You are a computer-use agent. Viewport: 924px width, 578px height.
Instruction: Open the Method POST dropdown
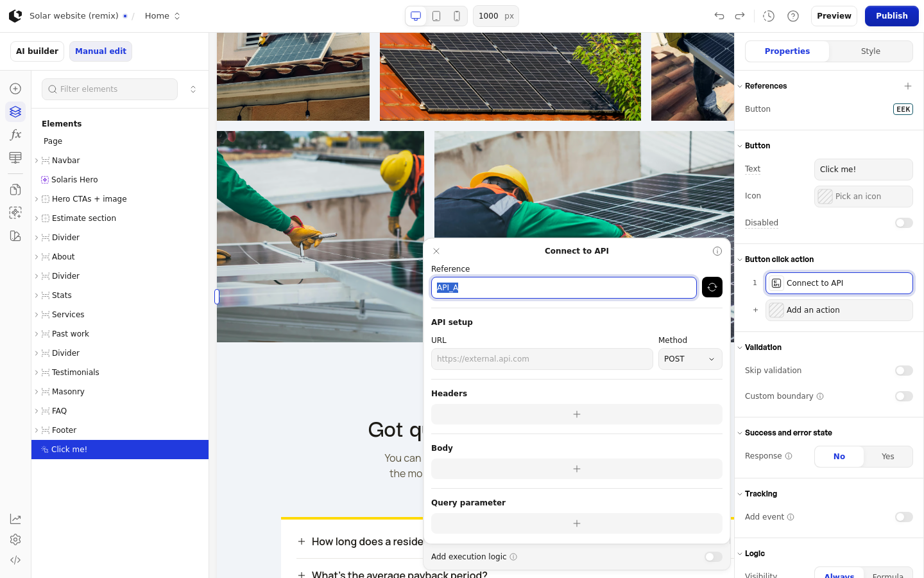[690, 359]
